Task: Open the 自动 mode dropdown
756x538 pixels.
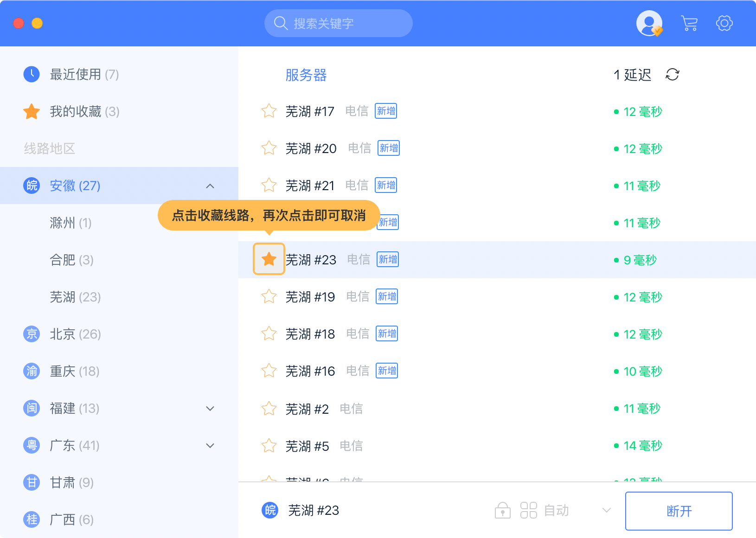Action: click(x=606, y=511)
